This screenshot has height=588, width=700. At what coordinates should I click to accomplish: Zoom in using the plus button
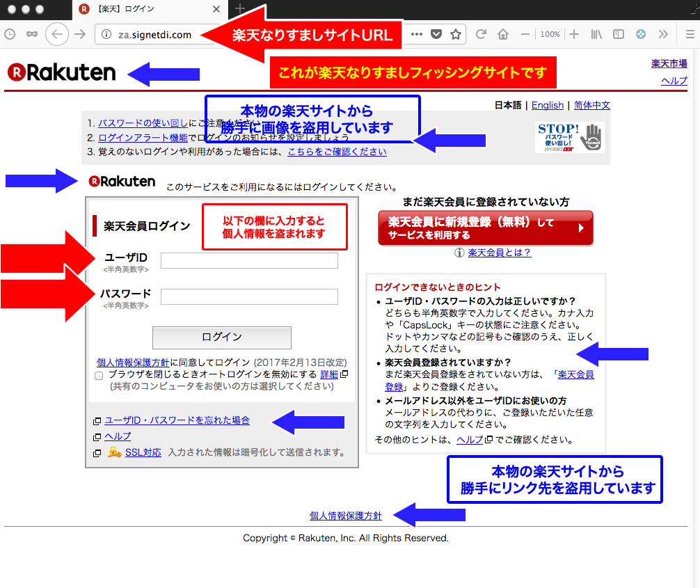(574, 34)
